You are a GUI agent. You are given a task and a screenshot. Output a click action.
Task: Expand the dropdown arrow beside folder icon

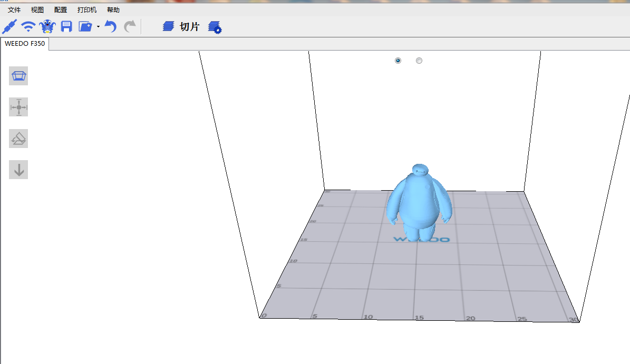98,27
